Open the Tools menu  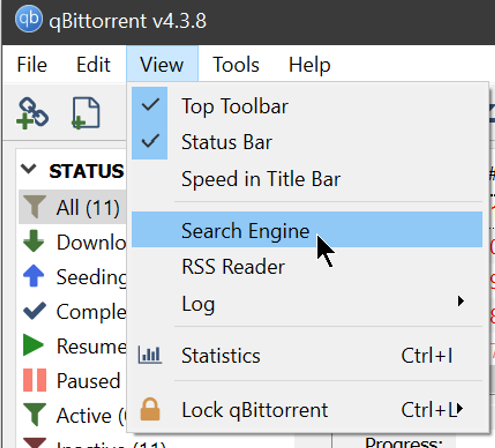click(236, 65)
